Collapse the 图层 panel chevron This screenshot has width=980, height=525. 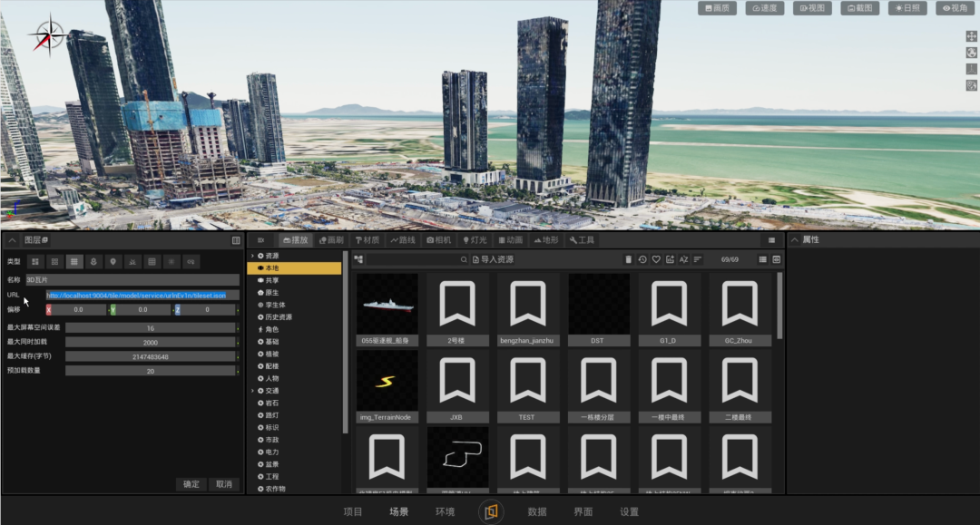pyautogui.click(x=12, y=239)
